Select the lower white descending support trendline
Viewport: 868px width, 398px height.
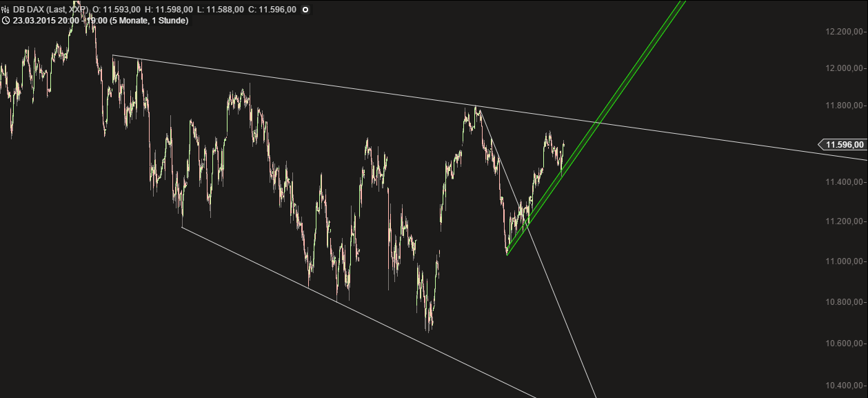pyautogui.click(x=359, y=312)
